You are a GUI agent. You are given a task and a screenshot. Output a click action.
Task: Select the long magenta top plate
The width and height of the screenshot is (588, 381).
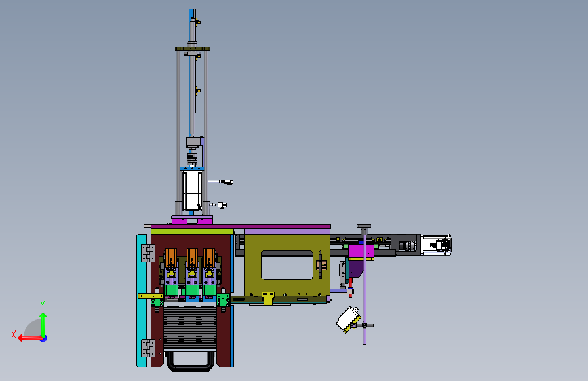pos(240,227)
